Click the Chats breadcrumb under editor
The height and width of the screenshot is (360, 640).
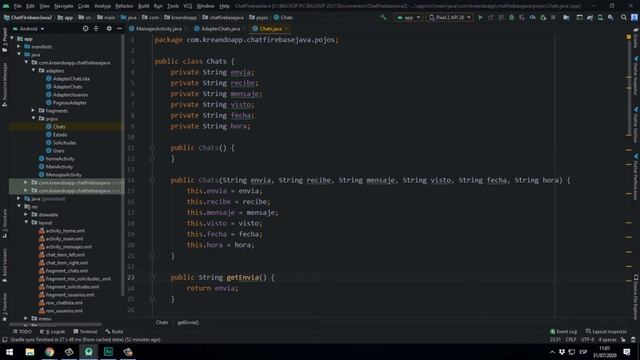point(162,322)
